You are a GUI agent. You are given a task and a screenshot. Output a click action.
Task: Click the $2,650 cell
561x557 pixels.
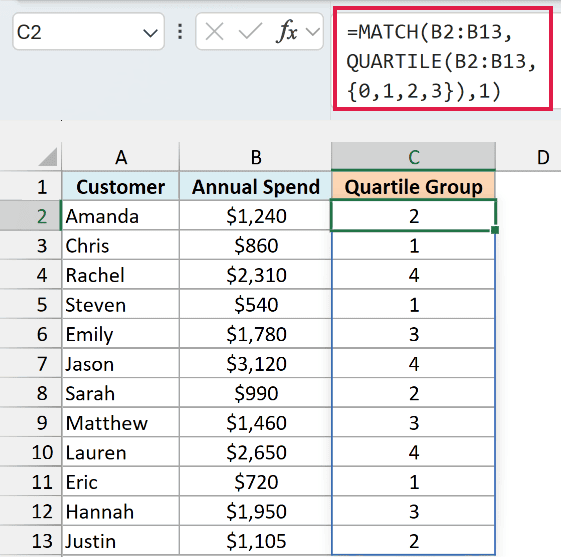(x=255, y=452)
